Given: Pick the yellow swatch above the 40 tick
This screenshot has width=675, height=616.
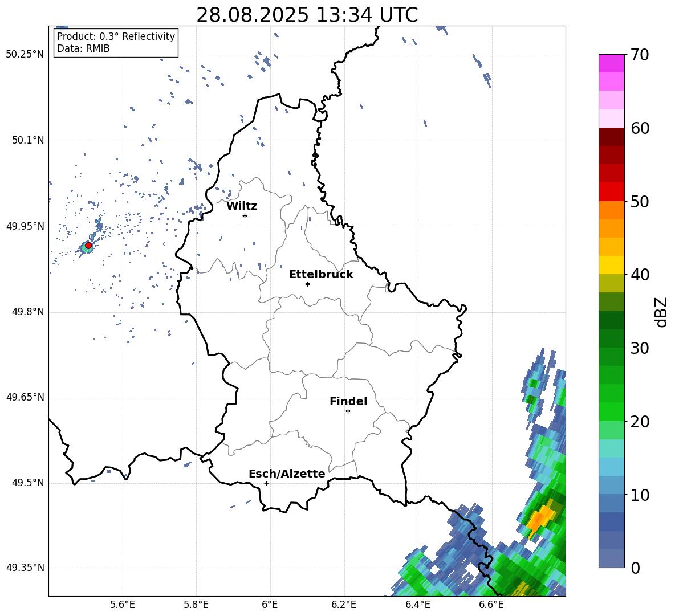Looking at the screenshot, I should point(611,266).
